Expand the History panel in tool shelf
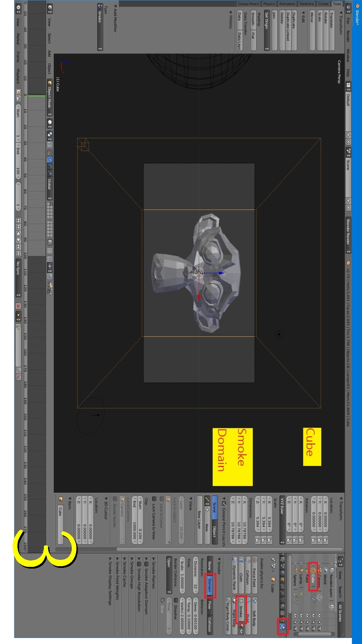The height and width of the screenshot is (644, 362). pyautogui.click(x=231, y=20)
